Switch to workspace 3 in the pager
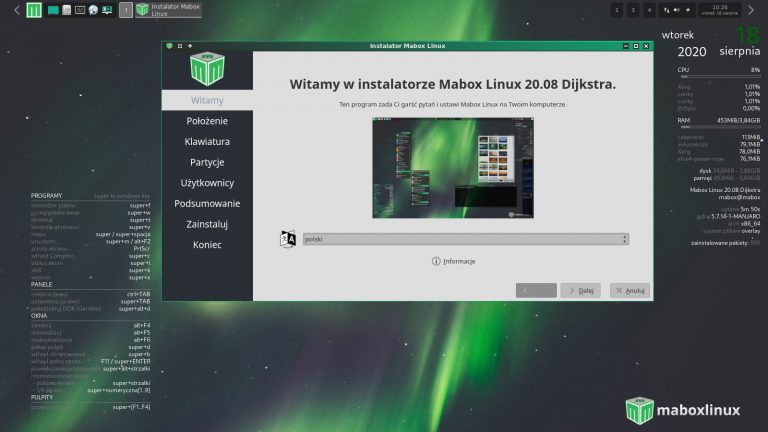768x432 pixels. (633, 10)
